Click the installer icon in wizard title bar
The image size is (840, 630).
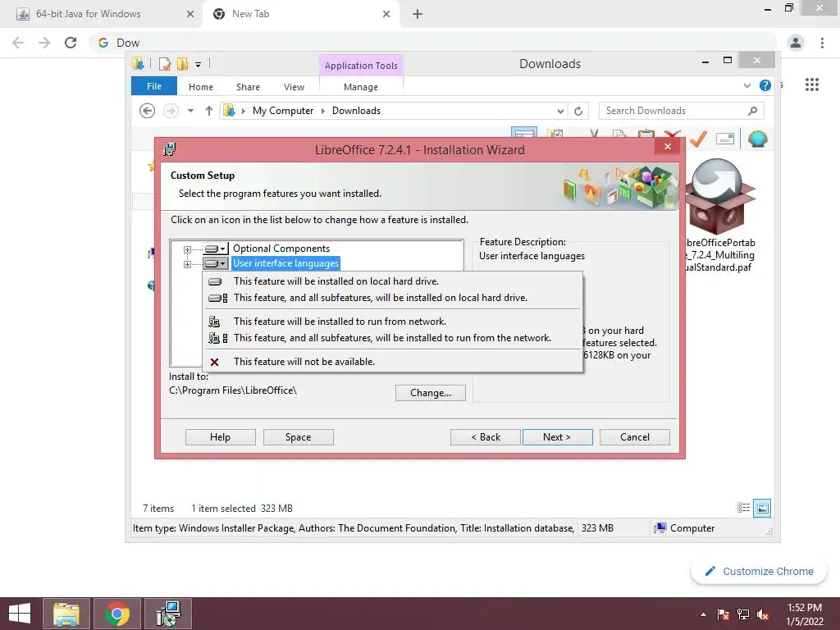(x=169, y=149)
